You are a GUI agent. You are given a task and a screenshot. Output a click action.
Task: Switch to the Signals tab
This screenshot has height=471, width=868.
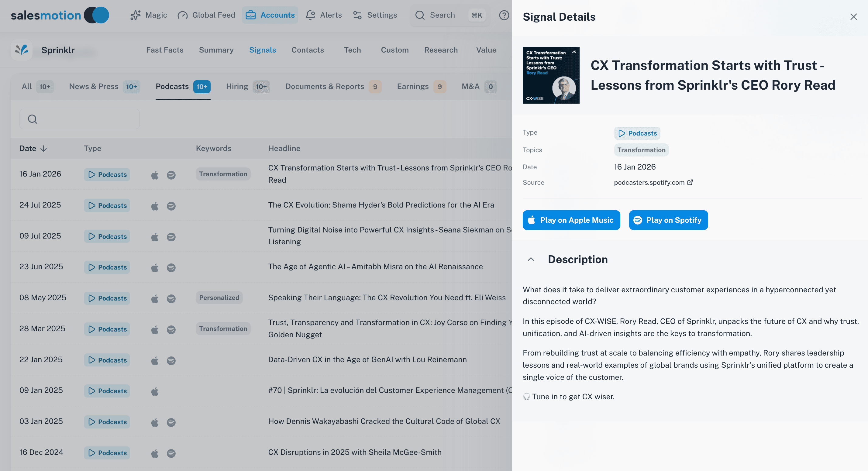point(263,50)
